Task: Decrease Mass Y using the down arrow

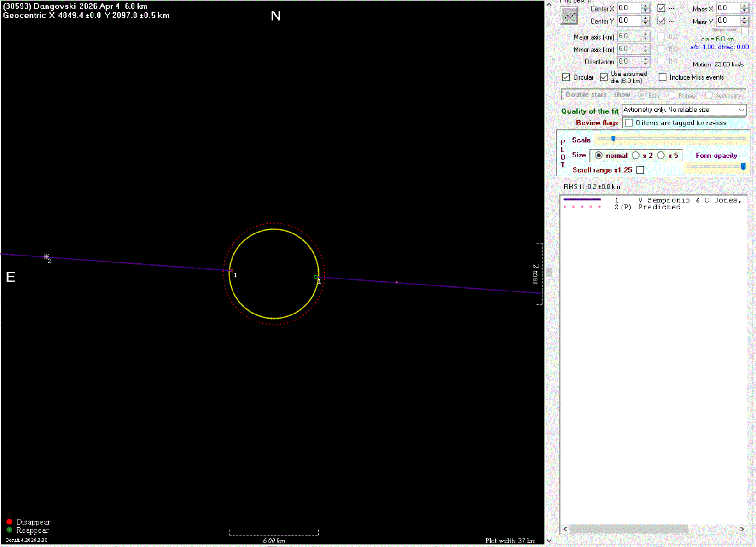Action: 744,23
